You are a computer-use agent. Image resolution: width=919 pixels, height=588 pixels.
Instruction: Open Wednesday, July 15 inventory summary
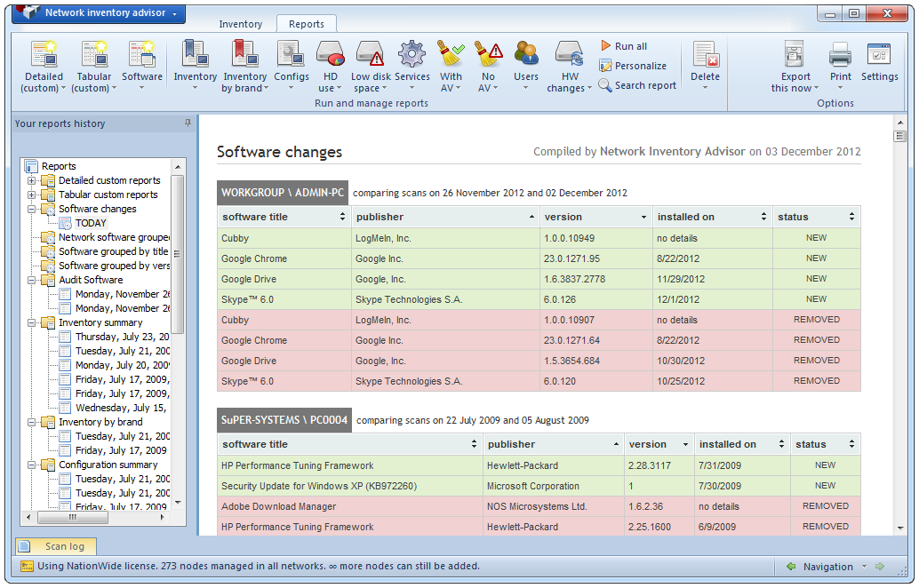coord(121,408)
